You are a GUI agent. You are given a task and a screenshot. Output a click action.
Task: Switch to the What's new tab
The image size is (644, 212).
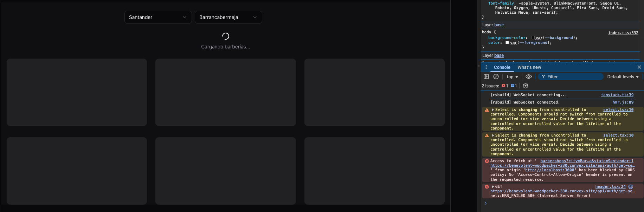tap(529, 67)
